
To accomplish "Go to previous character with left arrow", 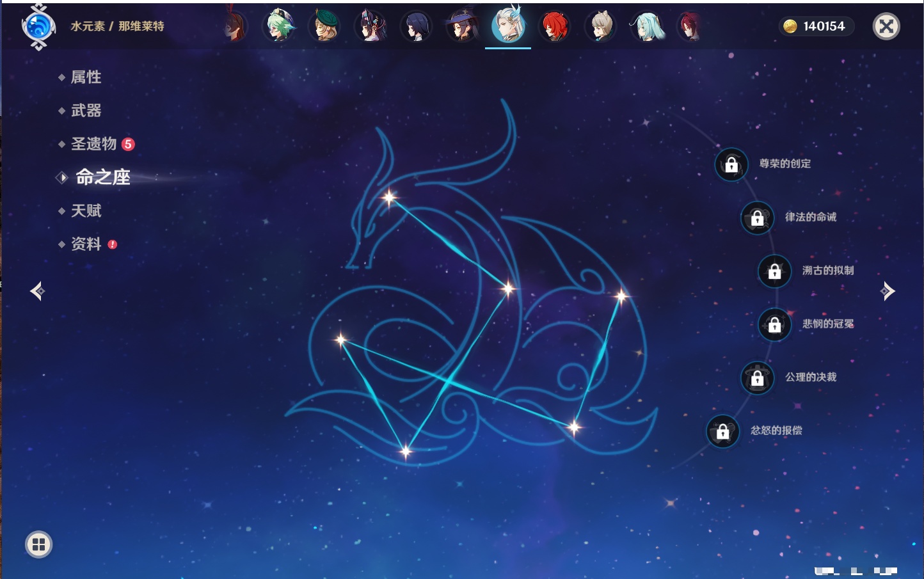I will point(37,291).
